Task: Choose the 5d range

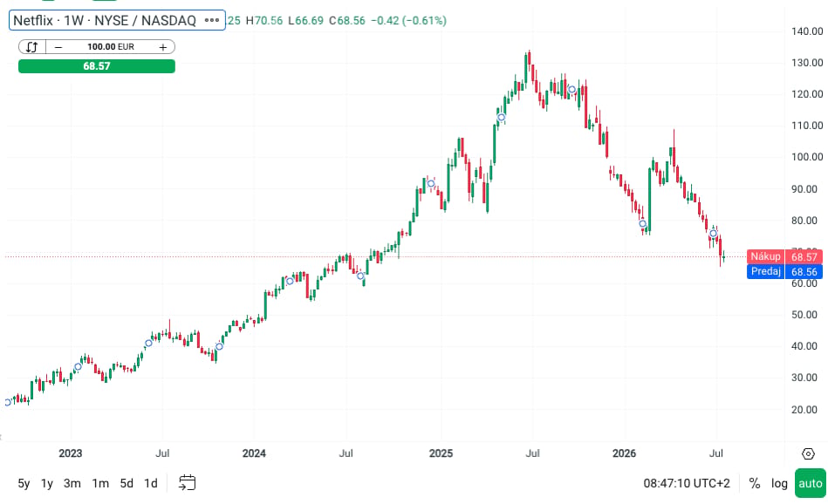Action: click(x=127, y=483)
